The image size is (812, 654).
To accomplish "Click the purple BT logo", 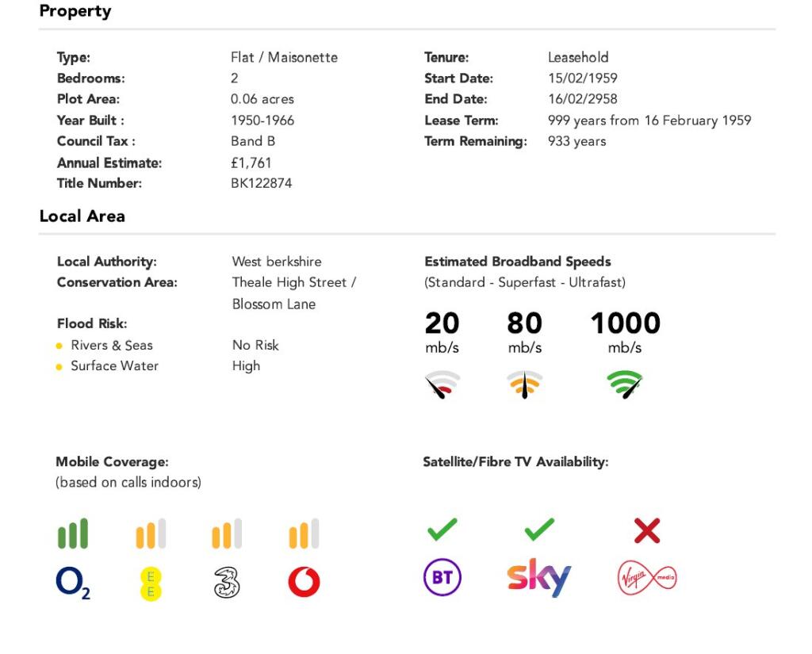I will point(442,578).
